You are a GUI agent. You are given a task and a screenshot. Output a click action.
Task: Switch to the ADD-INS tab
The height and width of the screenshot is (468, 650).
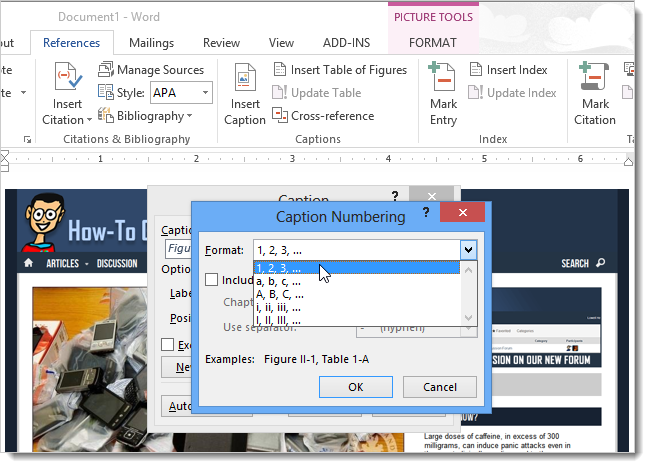[347, 43]
